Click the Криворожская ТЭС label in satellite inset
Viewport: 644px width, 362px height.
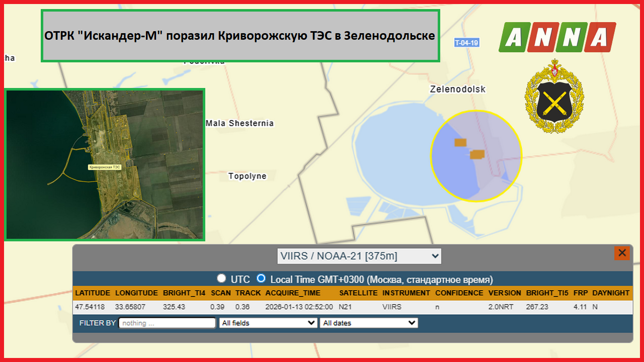[105, 167]
